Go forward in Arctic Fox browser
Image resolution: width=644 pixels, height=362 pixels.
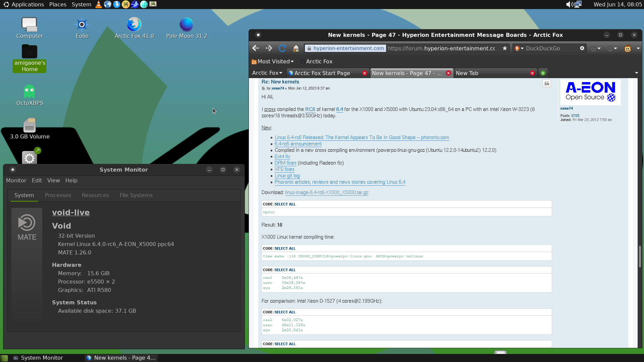(269, 48)
